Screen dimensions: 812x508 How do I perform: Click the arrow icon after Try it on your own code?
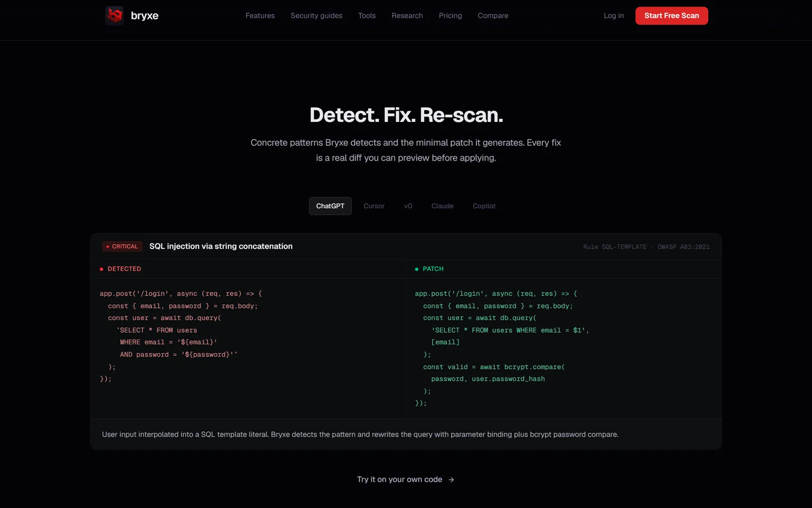451,480
